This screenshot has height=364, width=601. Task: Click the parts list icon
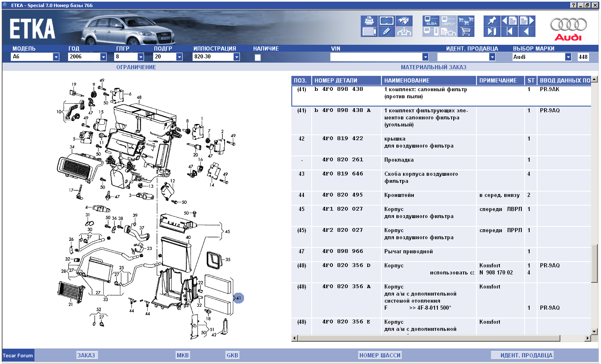pos(369,32)
